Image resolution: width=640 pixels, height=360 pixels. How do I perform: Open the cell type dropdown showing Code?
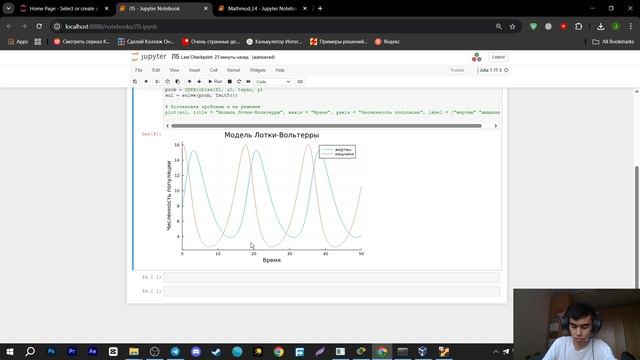click(x=273, y=82)
